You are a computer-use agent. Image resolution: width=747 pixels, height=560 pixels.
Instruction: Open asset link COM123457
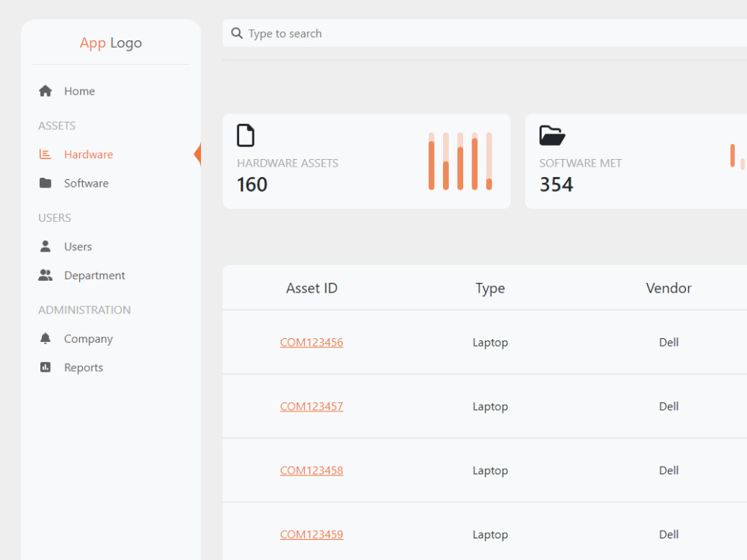311,406
